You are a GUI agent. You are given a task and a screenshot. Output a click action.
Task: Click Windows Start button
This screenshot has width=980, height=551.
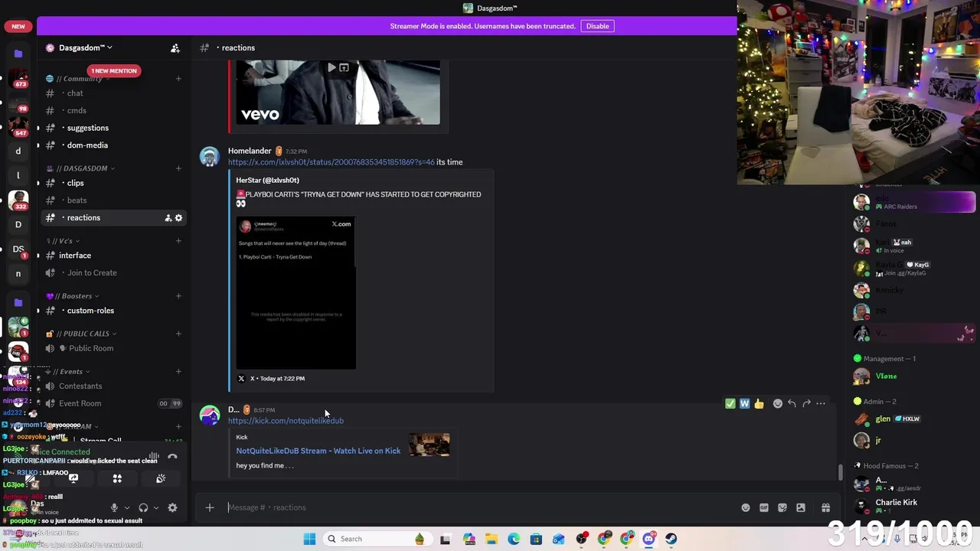pyautogui.click(x=309, y=539)
